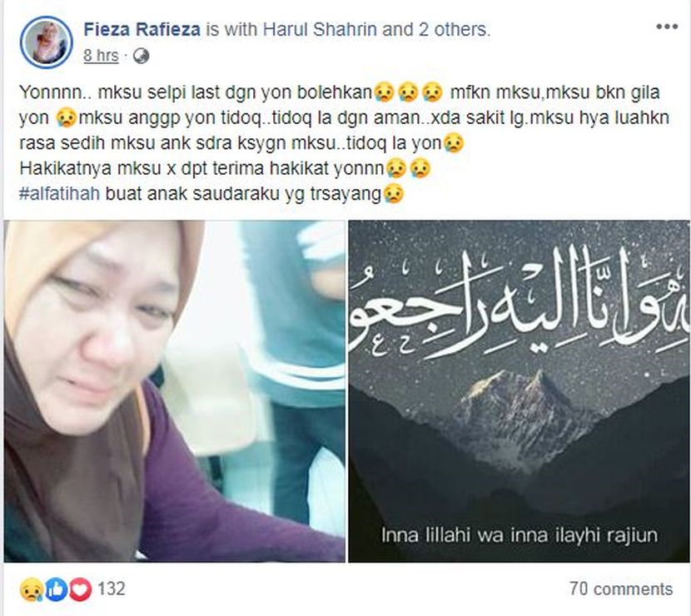Click the crying emoji after 'trsayang'

tap(394, 194)
